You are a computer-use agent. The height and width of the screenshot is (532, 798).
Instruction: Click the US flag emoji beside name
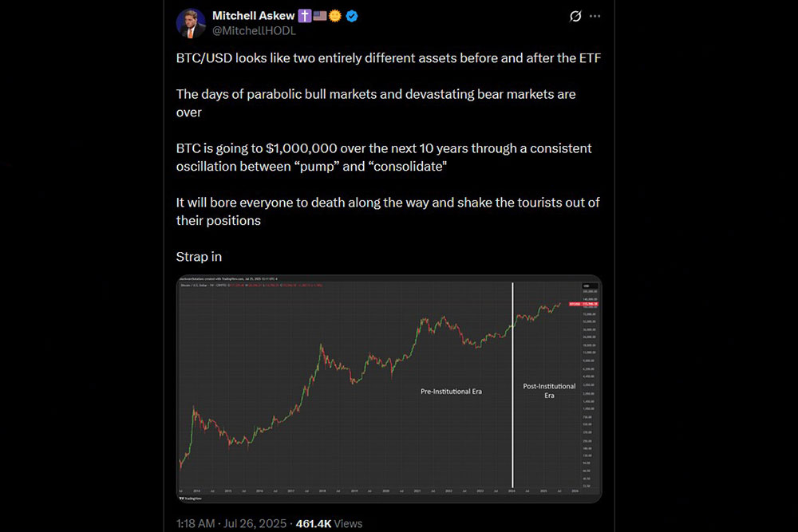pyautogui.click(x=320, y=16)
